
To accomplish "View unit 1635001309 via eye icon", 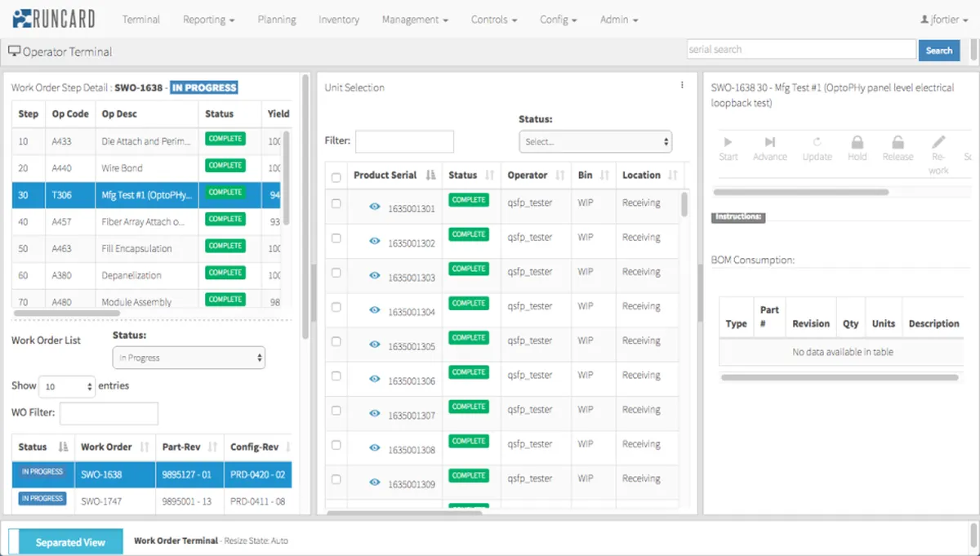I will pyautogui.click(x=375, y=482).
